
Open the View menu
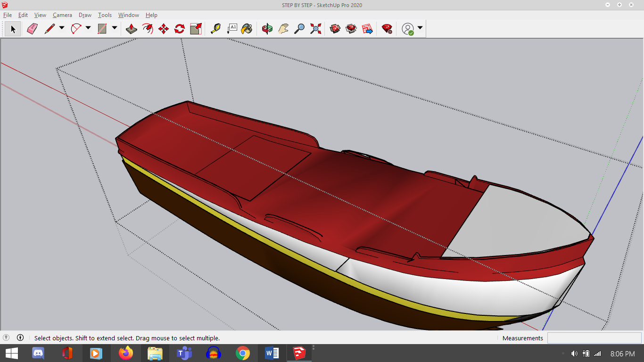pyautogui.click(x=40, y=15)
